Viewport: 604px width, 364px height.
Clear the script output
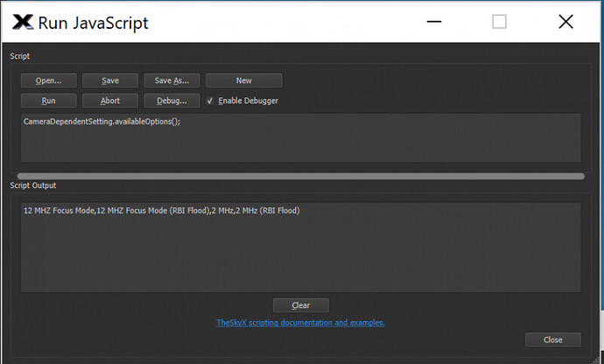point(301,305)
